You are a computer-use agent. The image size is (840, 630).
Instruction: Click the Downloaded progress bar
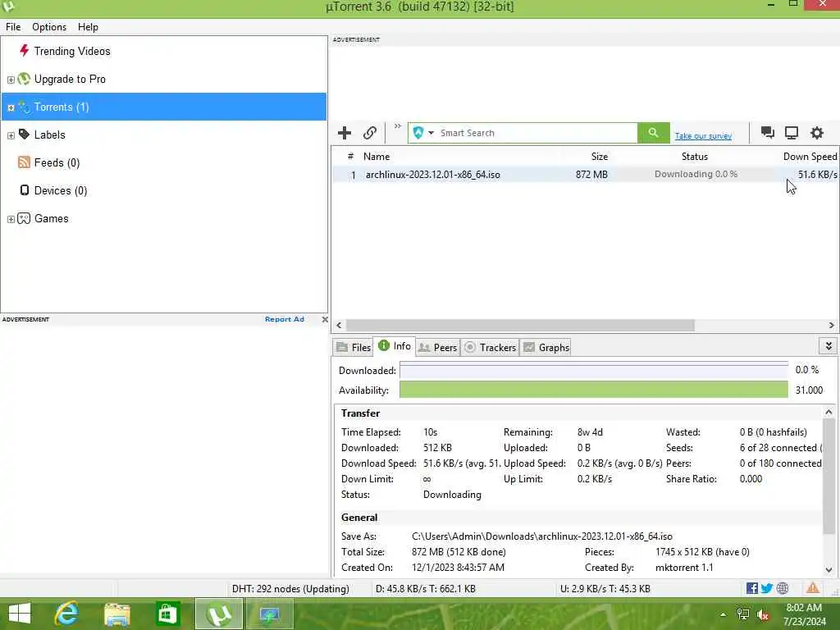pyautogui.click(x=594, y=370)
